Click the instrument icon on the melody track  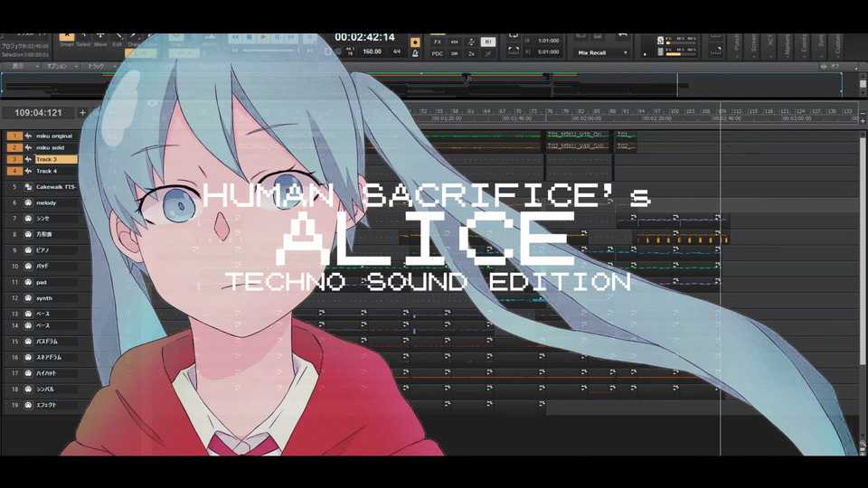click(x=28, y=203)
